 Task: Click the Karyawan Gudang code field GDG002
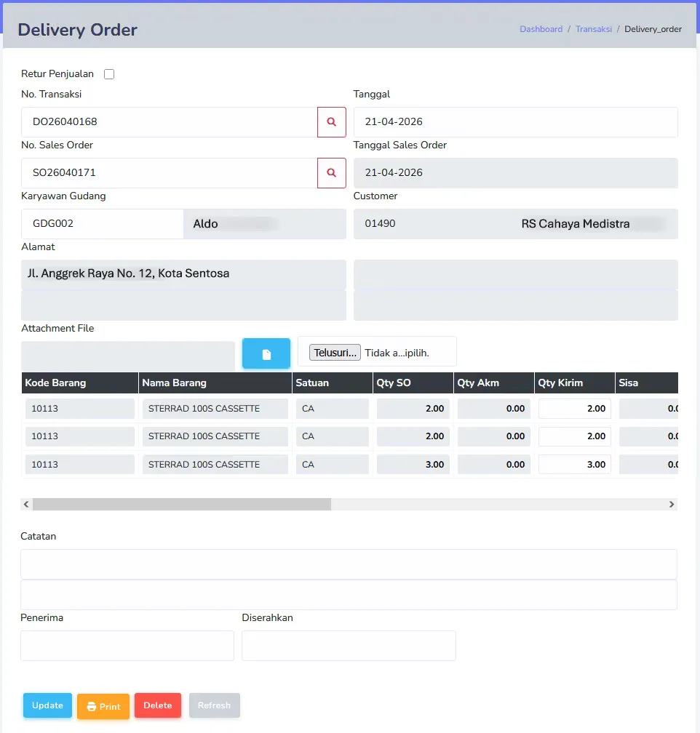(x=103, y=224)
